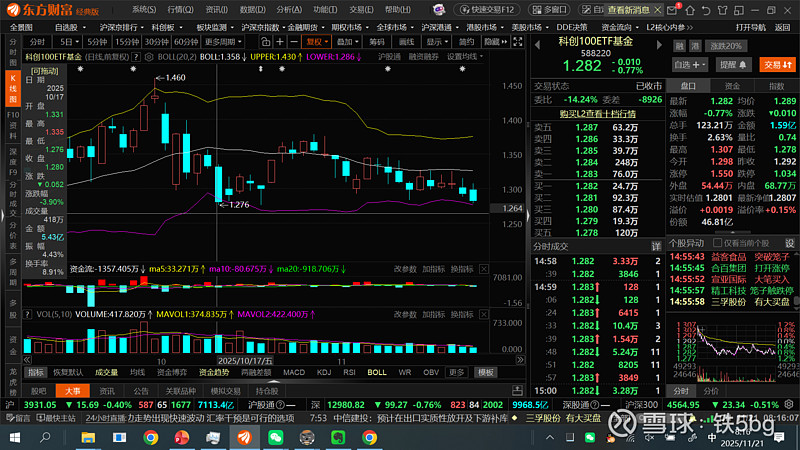Viewport: 800px width, 450px height.
Task: Open the K线图 sidebar item
Action: tap(13, 88)
